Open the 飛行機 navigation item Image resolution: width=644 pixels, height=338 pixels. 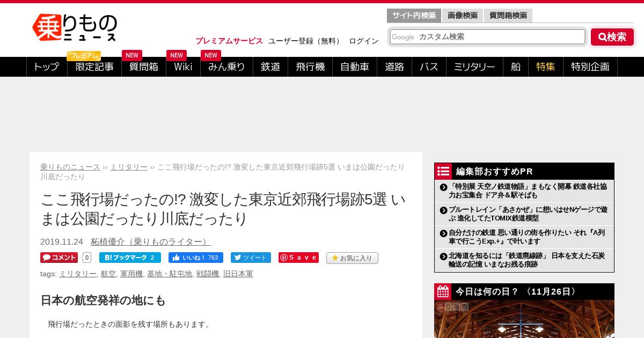point(310,67)
